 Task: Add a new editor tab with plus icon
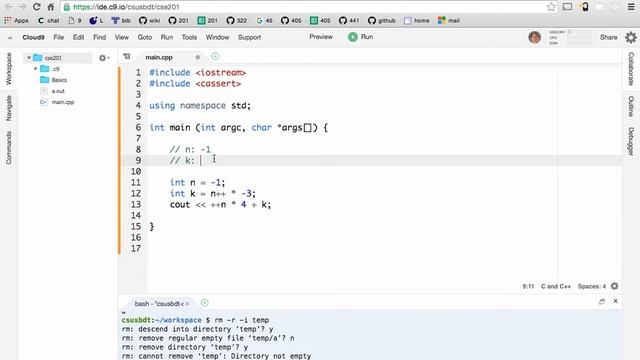[x=215, y=57]
